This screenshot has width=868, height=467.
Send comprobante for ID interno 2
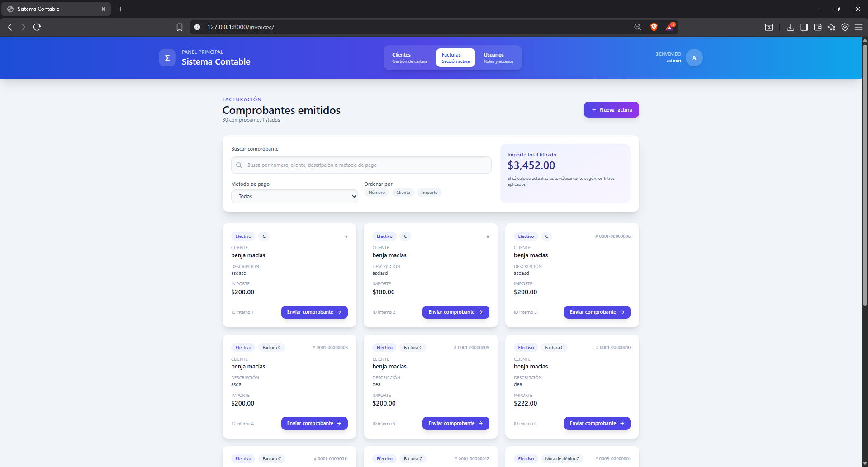pos(455,312)
